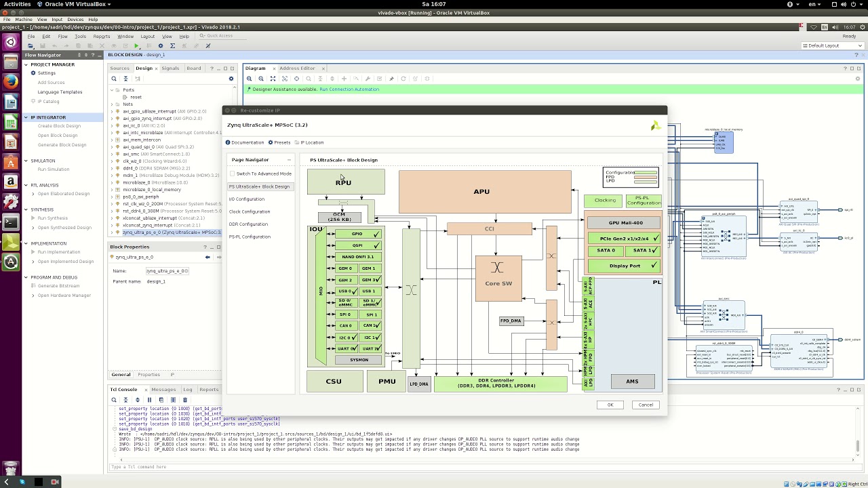The image size is (868, 488).
Task: Click the open project toolbar icon
Action: pyautogui.click(x=31, y=45)
